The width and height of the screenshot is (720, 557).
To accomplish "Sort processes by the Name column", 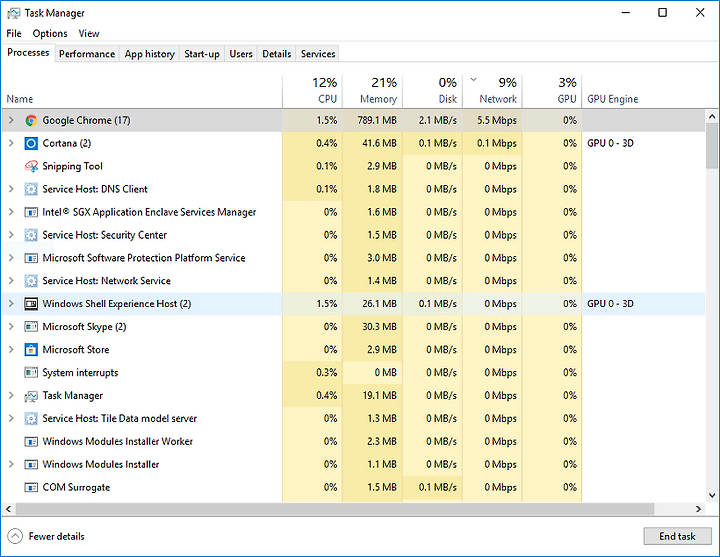I will pyautogui.click(x=142, y=91).
